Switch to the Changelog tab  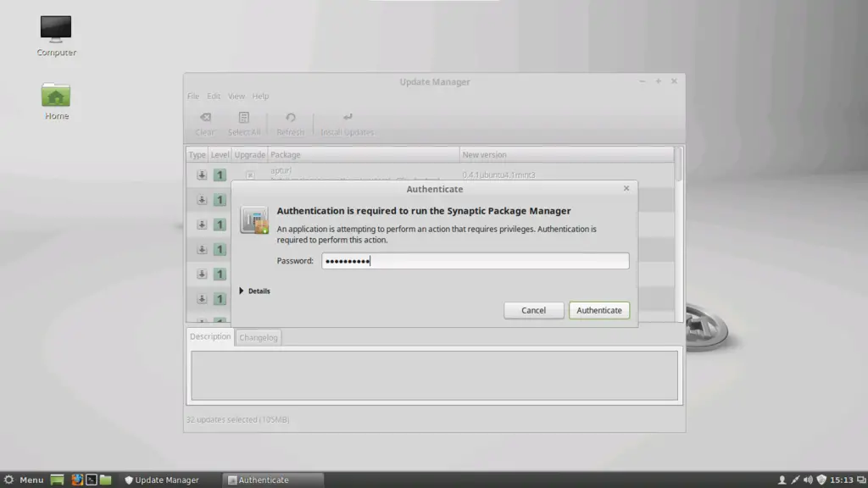coord(259,337)
